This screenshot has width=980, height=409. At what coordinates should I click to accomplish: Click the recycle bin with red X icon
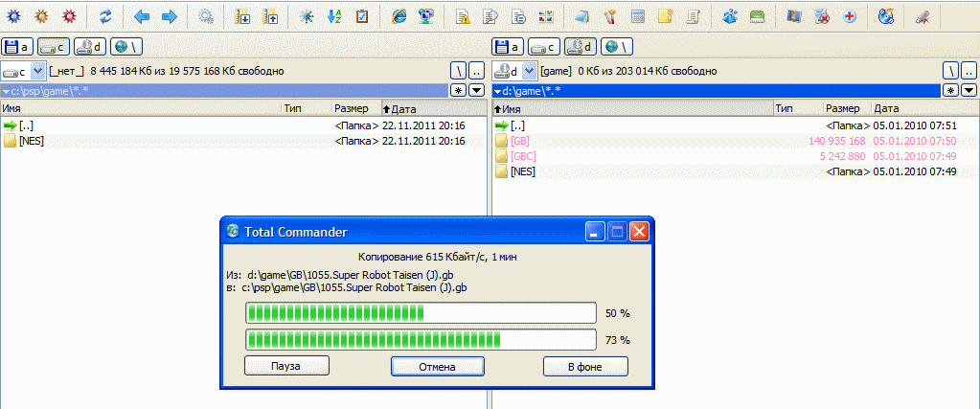822,16
